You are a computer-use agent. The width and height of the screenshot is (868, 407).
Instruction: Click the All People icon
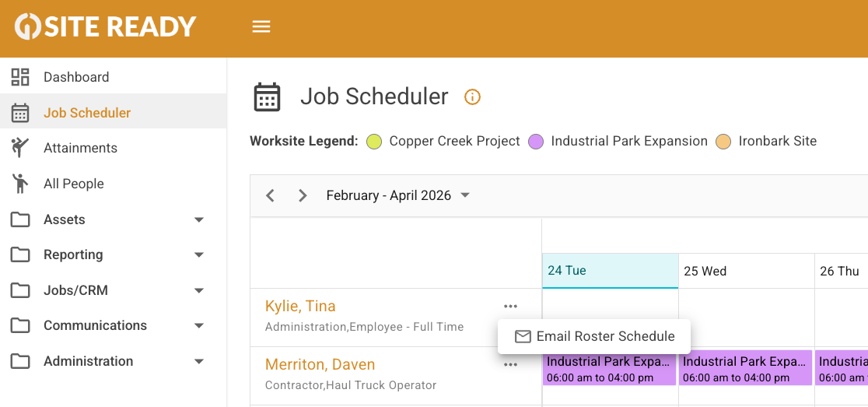[x=20, y=184]
